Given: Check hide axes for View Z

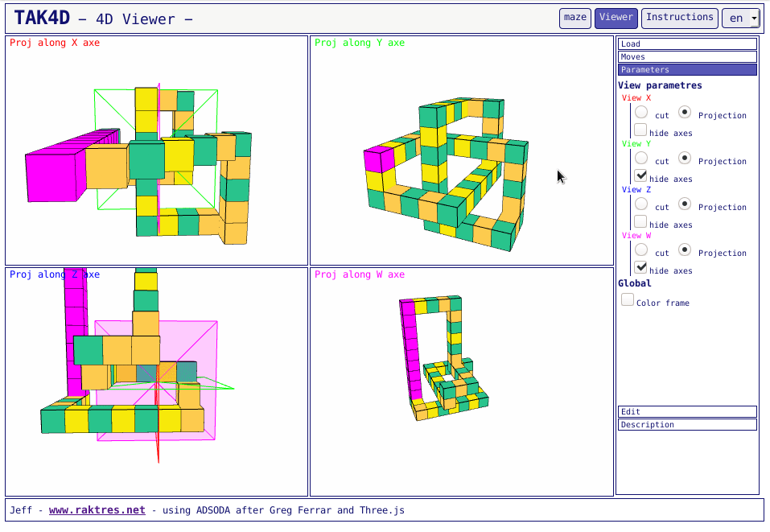Looking at the screenshot, I should (640, 221).
